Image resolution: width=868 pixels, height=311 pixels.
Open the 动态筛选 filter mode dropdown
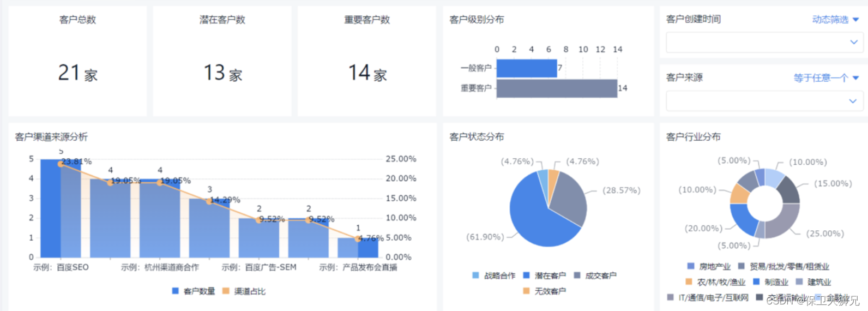(835, 20)
